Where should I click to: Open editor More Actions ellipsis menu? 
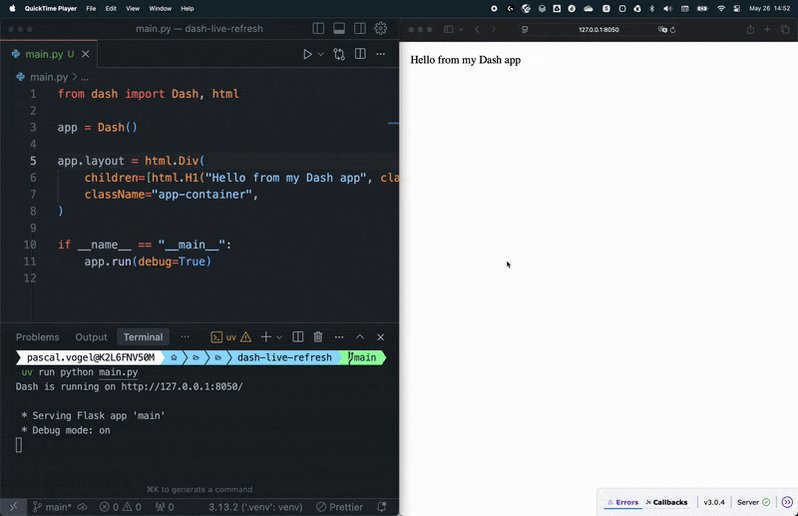[x=381, y=54]
